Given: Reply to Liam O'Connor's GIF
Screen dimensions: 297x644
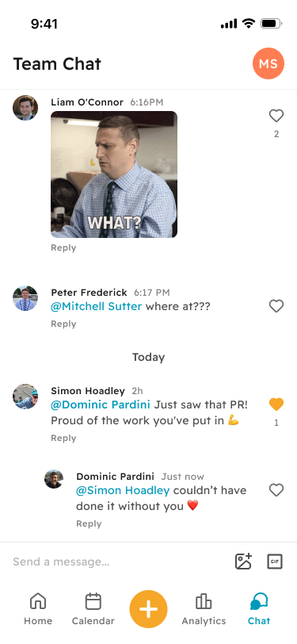Looking at the screenshot, I should coord(63,247).
